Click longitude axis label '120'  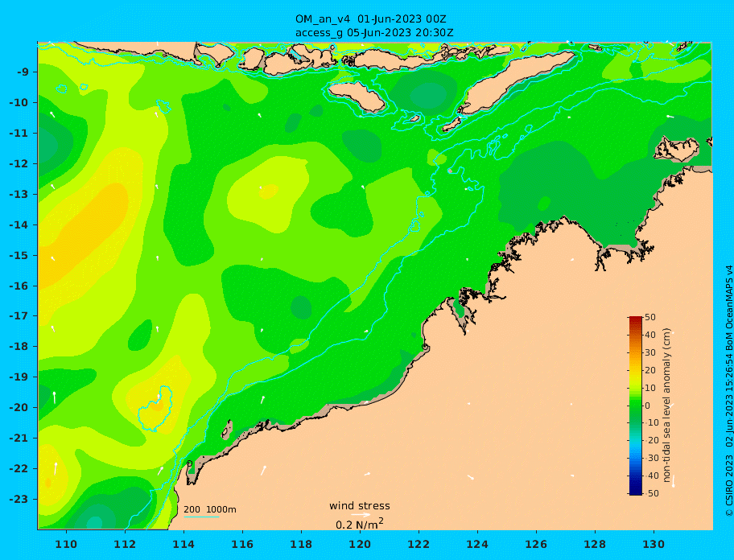[x=360, y=545]
